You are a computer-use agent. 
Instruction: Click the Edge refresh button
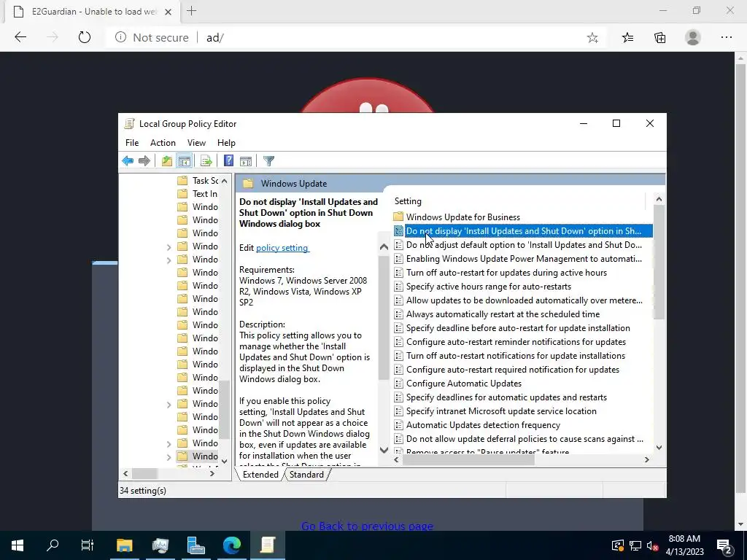pos(85,37)
